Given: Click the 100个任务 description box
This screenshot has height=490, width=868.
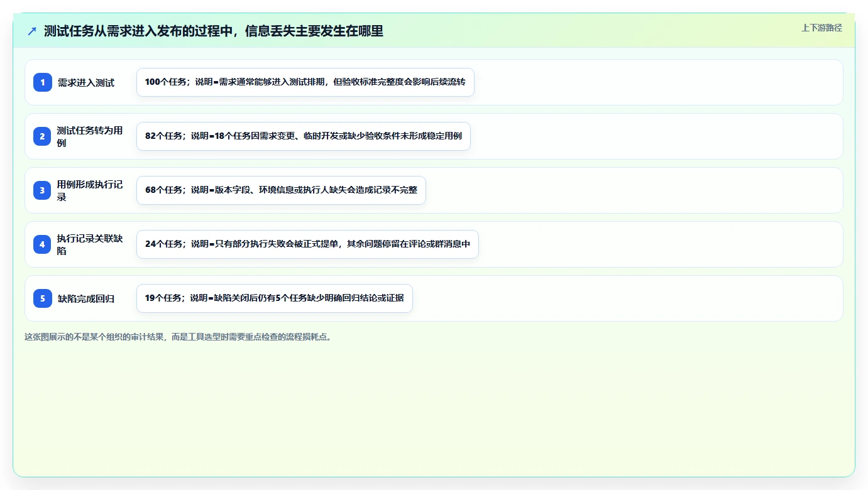Looking at the screenshot, I should [305, 82].
